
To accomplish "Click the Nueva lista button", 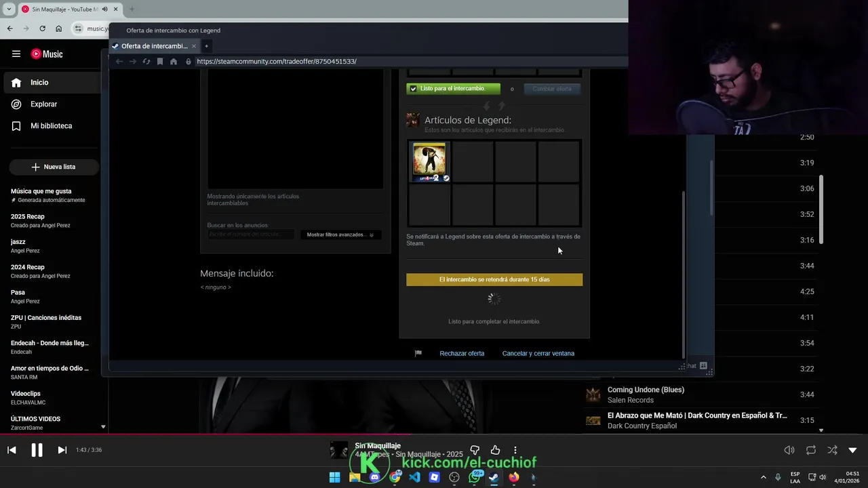I will tap(54, 167).
